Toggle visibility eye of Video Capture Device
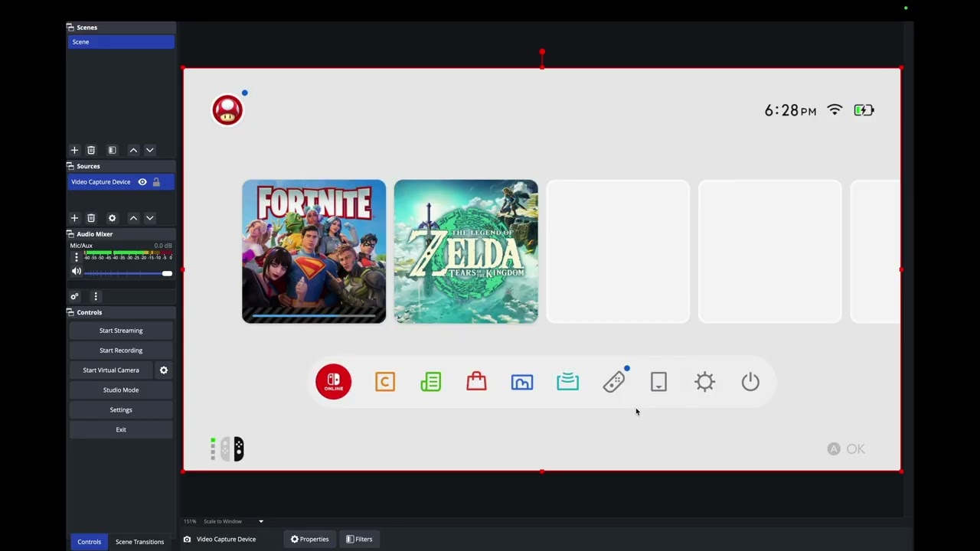Screen dimensions: 980x551 (142, 182)
